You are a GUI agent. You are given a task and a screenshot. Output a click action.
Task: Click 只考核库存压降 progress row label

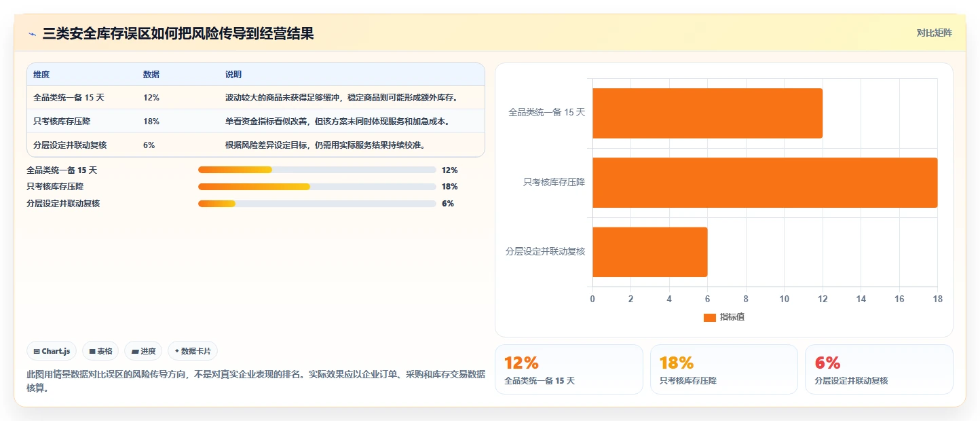coord(55,186)
